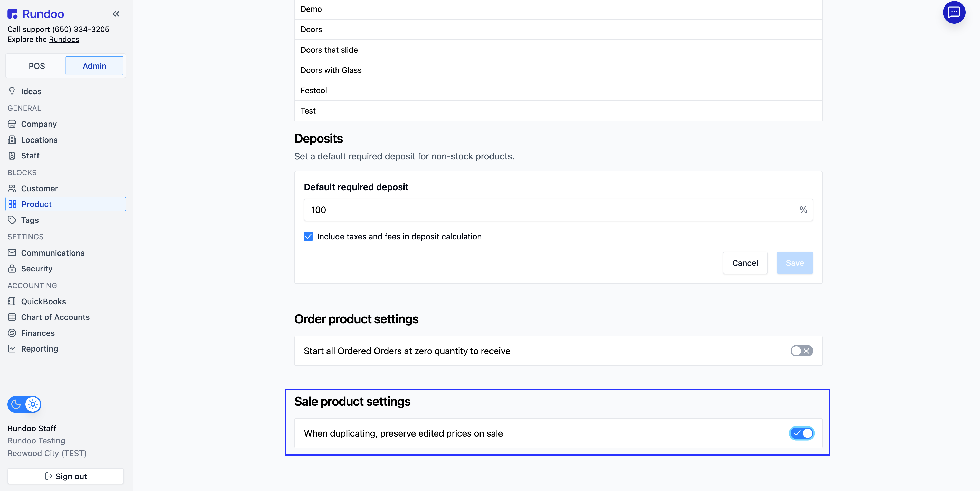Select the Admin tab
This screenshot has height=491, width=980.
point(94,66)
